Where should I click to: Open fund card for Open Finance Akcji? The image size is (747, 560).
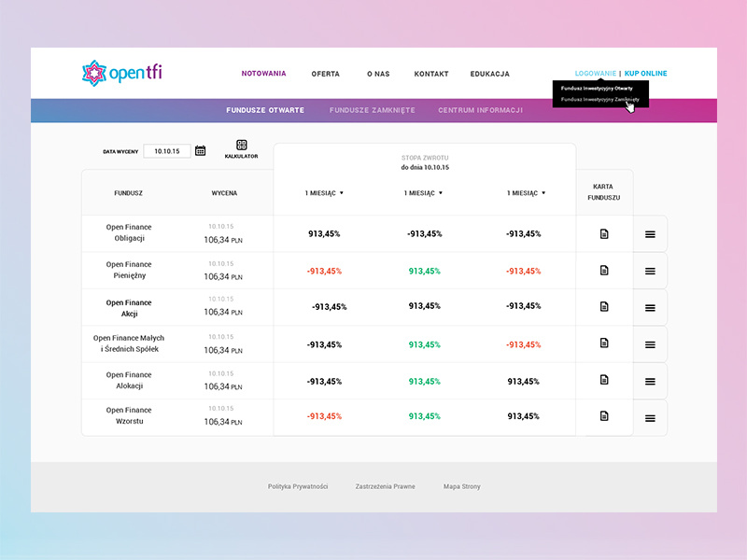click(x=604, y=306)
